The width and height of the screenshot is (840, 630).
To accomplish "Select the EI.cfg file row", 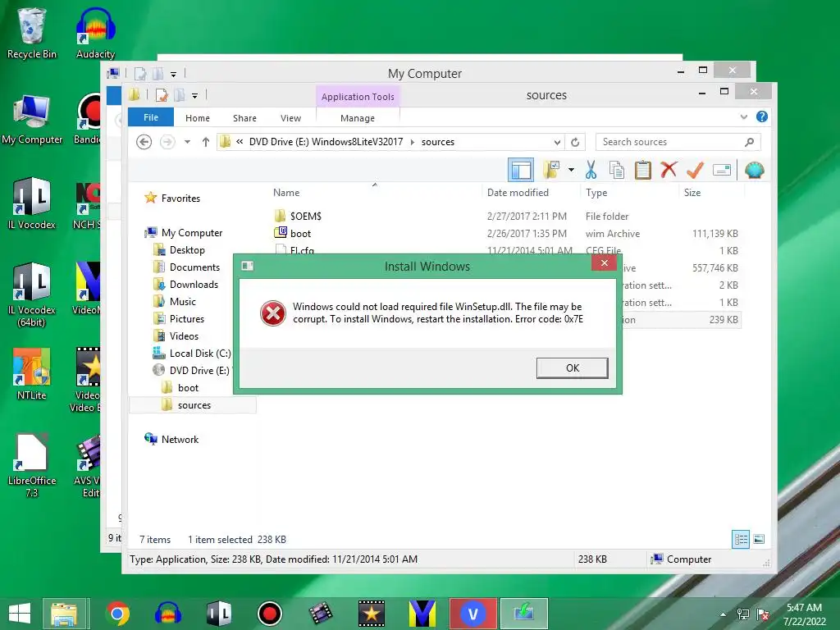I will pos(506,250).
